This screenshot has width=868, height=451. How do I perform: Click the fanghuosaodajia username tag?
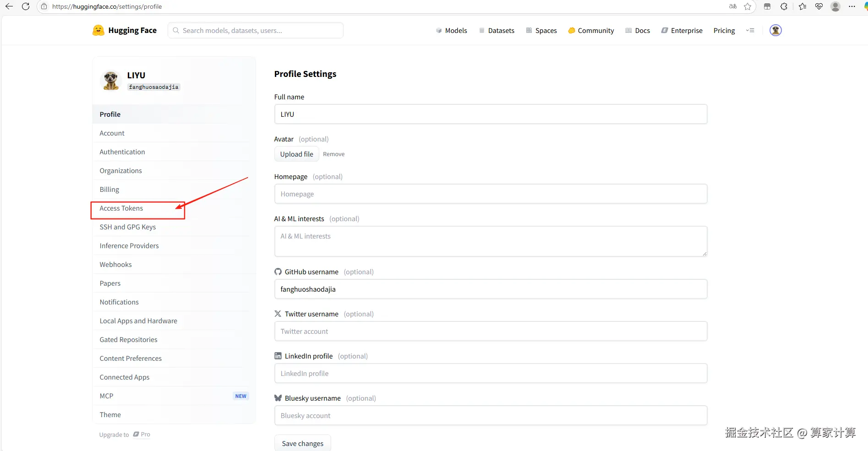153,87
